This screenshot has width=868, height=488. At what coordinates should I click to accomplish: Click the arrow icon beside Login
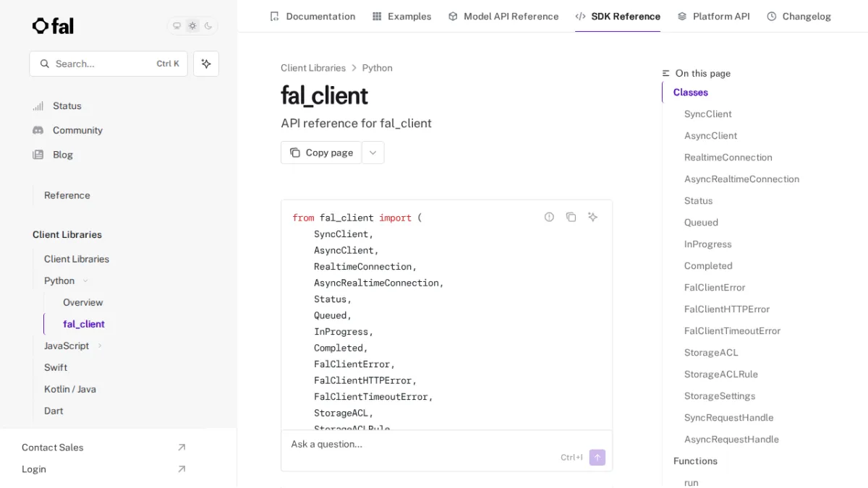(182, 469)
